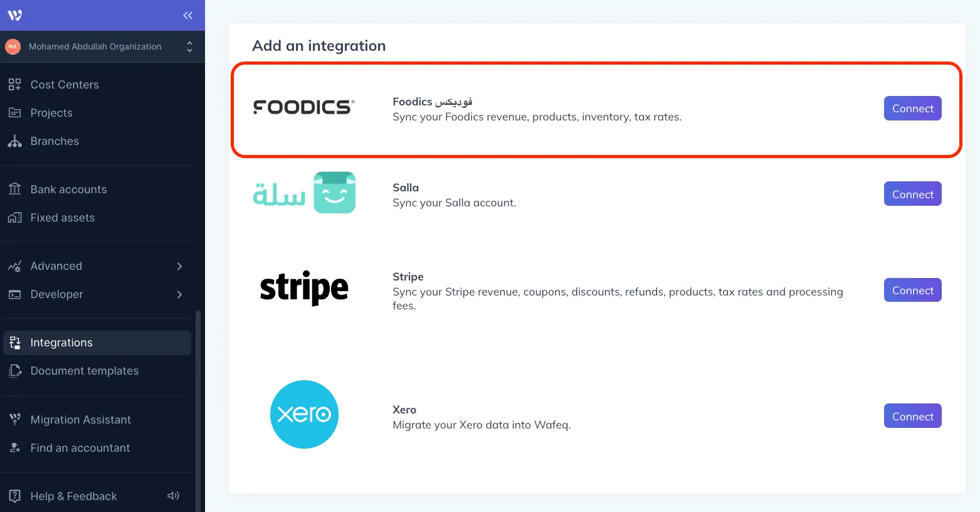Screen dimensions: 980x512
Task: Connect the Stripe integration
Action: 912,290
